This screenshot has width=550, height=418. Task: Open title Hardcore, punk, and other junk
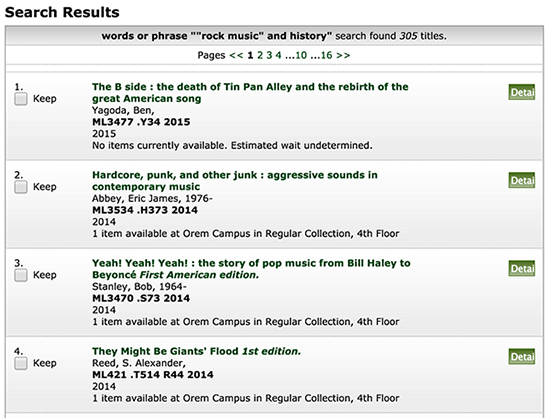[235, 181]
